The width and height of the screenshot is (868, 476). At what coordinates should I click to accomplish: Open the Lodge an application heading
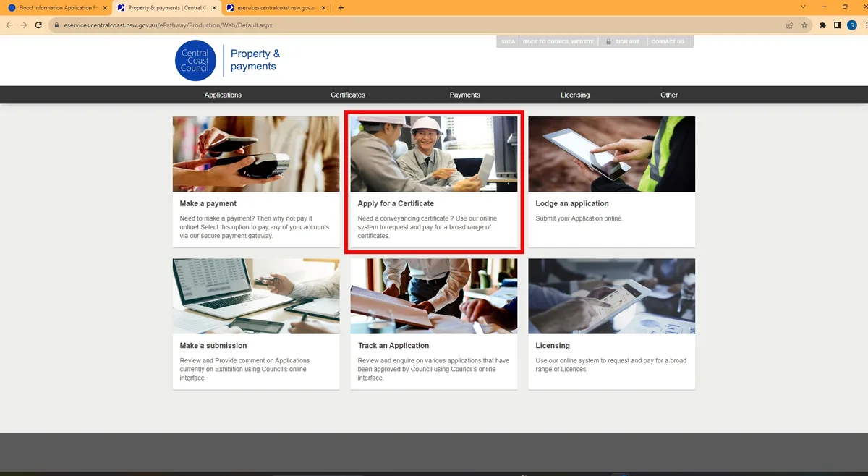coord(572,204)
